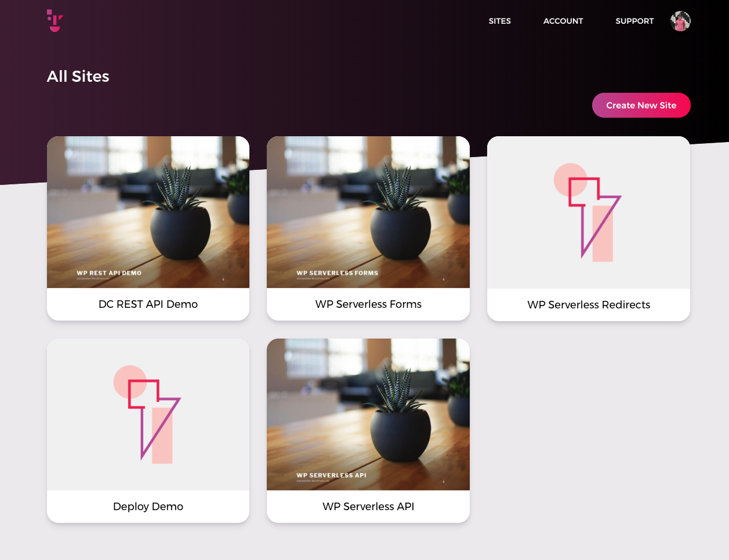Click the WP Serverless Forms image caption
This screenshot has width=729, height=560.
[337, 273]
